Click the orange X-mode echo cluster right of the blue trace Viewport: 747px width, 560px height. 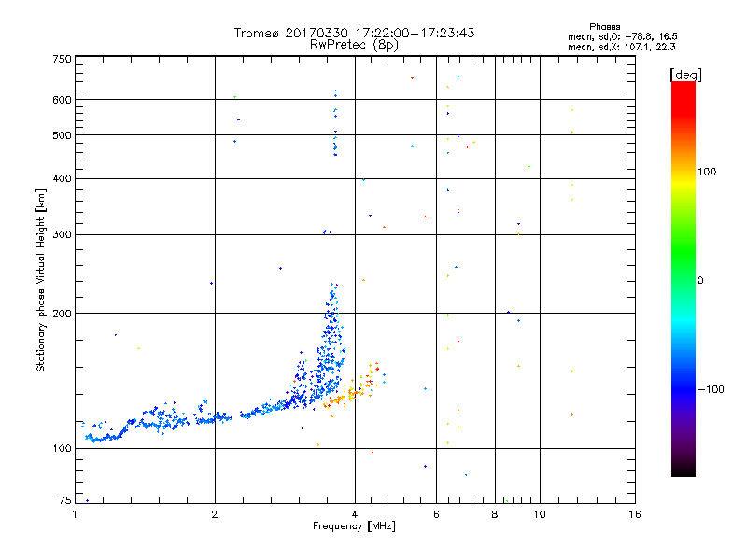coord(353,388)
